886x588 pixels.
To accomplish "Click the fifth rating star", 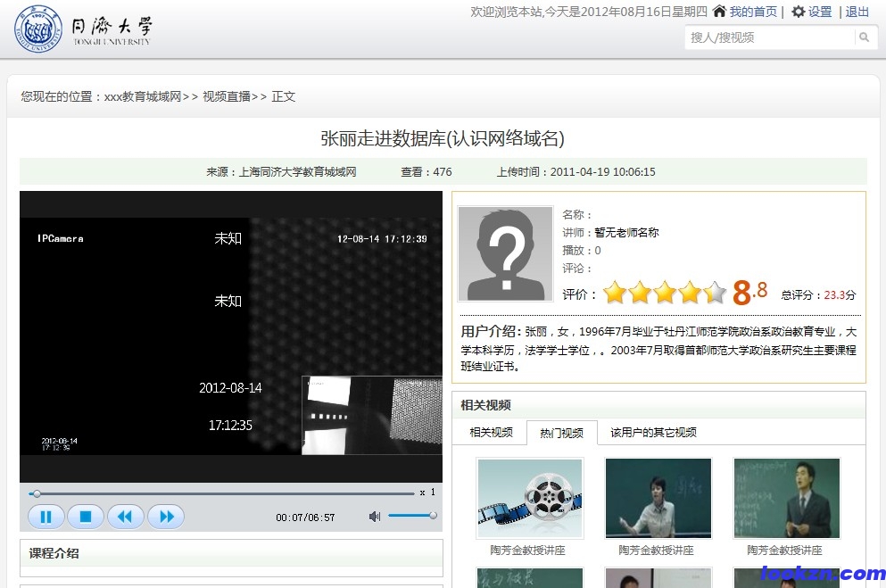I will point(715,293).
